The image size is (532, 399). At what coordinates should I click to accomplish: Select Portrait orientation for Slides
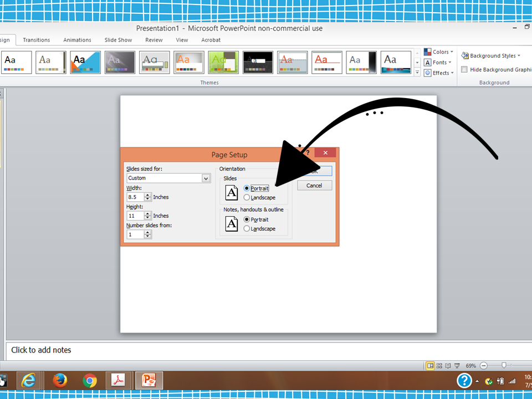247,188
